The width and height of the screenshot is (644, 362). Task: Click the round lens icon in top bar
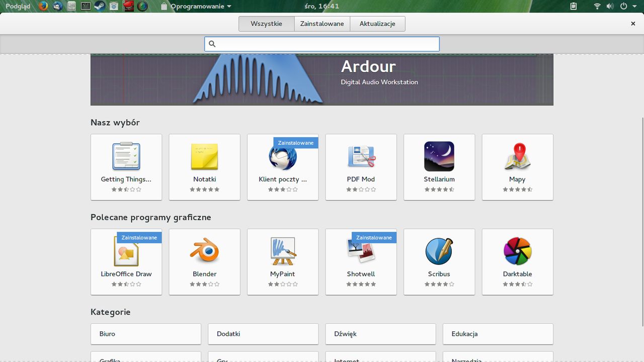[142, 6]
